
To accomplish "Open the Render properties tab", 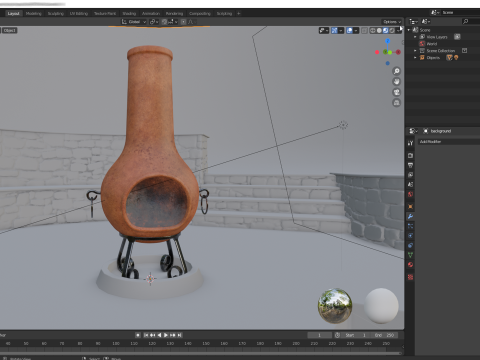I will click(410, 156).
